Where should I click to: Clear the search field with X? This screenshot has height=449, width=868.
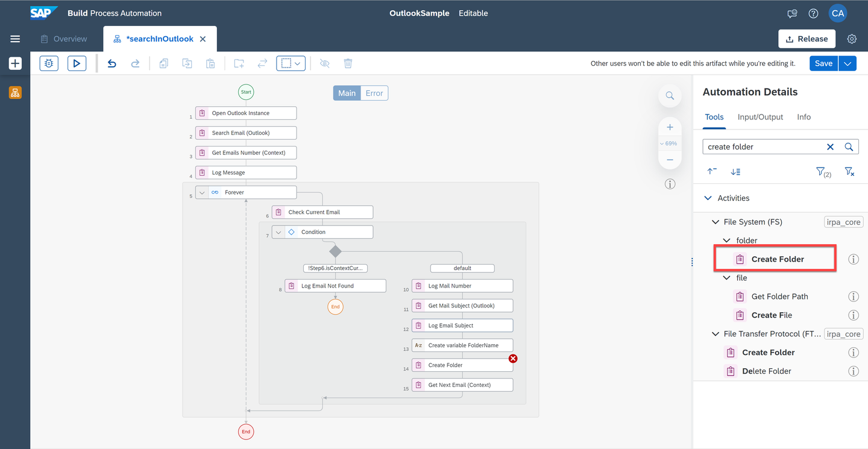(x=830, y=147)
